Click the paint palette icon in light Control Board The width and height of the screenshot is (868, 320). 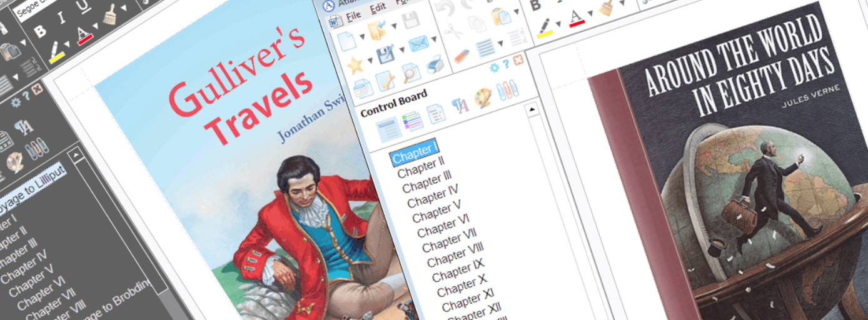point(483,98)
